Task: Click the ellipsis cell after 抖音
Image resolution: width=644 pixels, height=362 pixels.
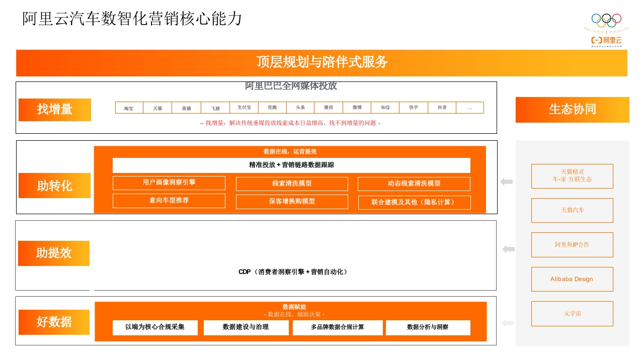Action: coord(470,108)
